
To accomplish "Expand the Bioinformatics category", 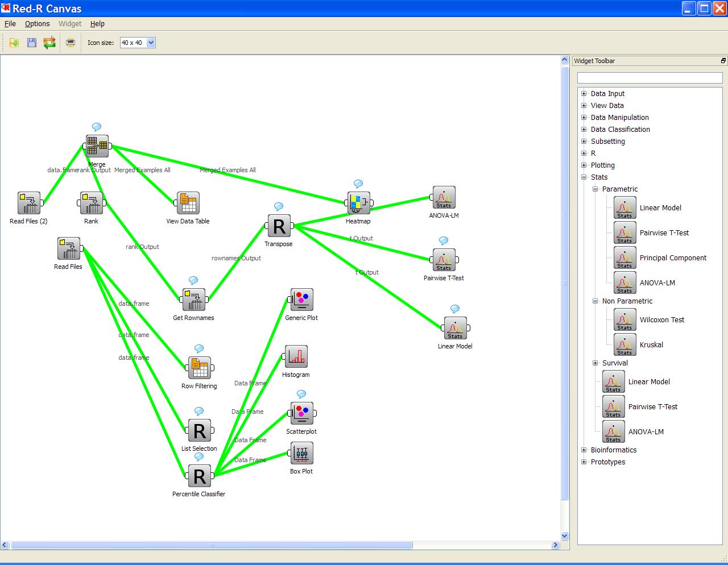I will click(x=584, y=450).
